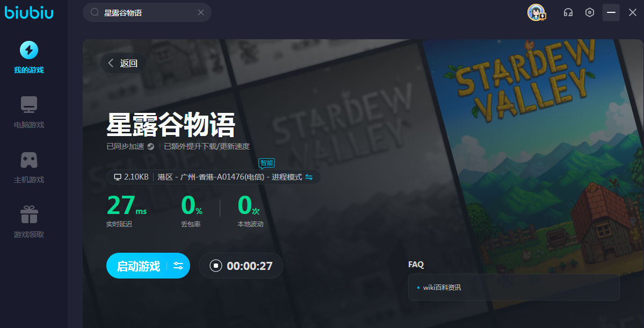Open customer support headset icon

[x=568, y=12]
